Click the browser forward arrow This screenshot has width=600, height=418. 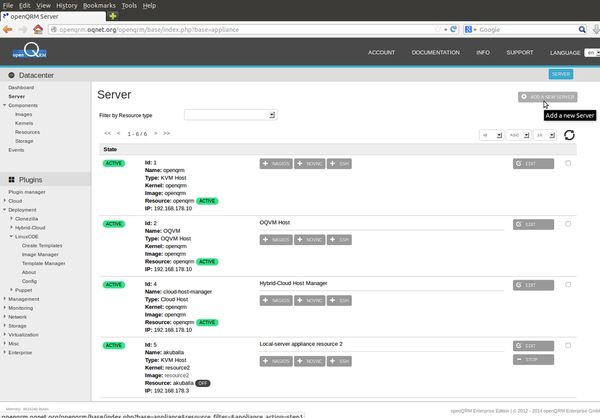tap(23, 29)
